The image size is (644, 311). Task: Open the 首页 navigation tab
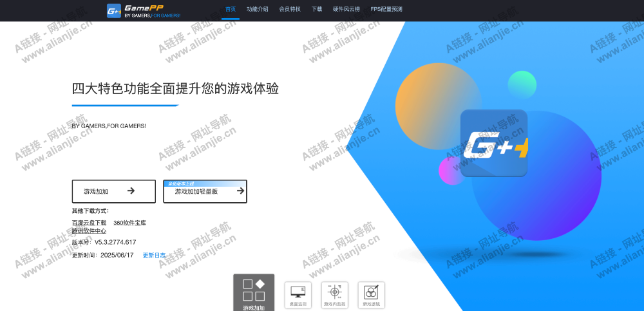[231, 9]
